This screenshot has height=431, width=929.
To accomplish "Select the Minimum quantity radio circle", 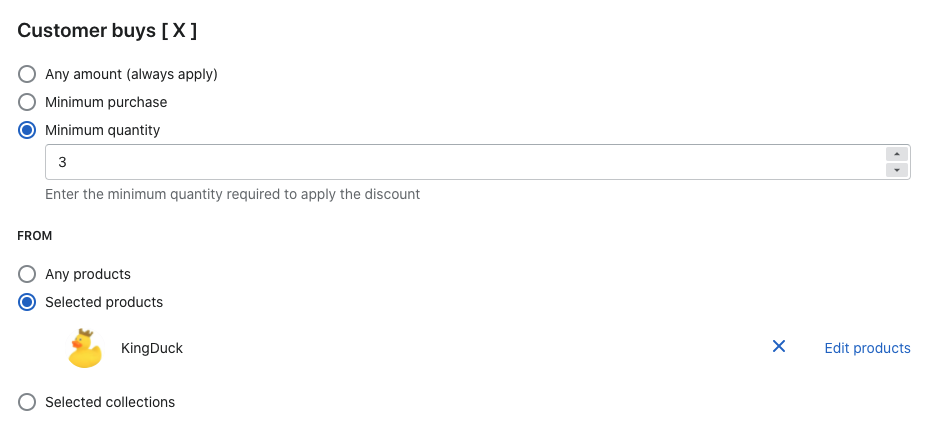I will click(28, 130).
